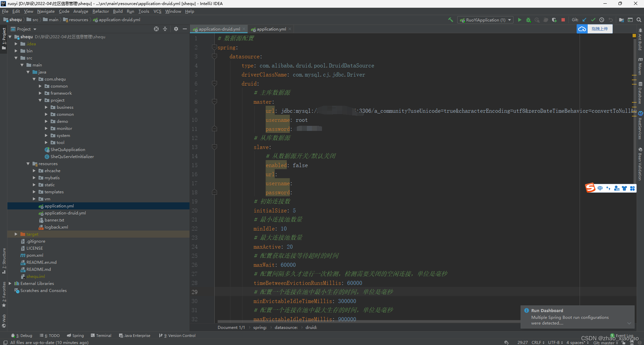Fold the druid block on line 6

pyautogui.click(x=214, y=84)
